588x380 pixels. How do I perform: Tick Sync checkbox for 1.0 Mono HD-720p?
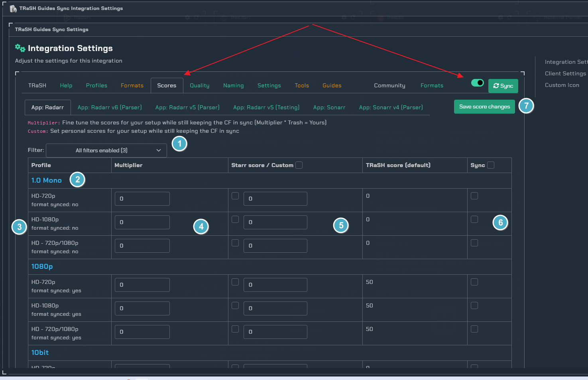[x=474, y=196]
